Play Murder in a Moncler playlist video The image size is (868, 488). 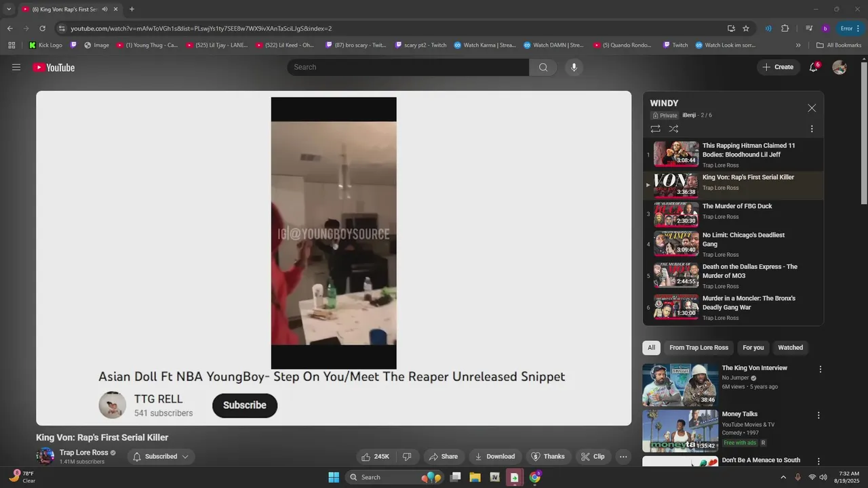click(x=733, y=308)
